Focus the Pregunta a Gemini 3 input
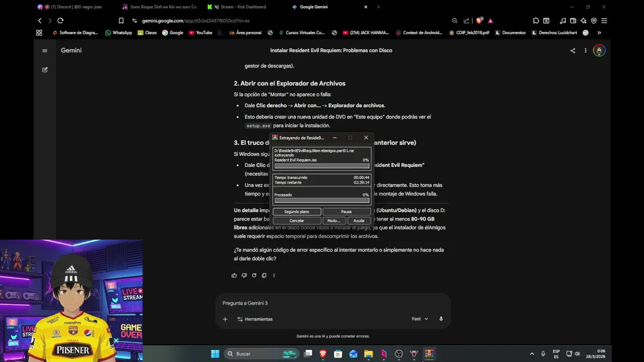This screenshot has height=362, width=644. (333, 303)
